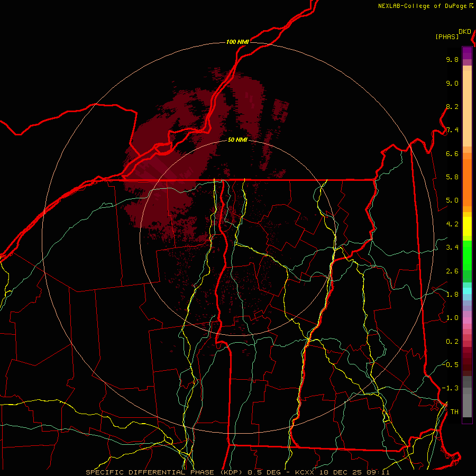Click the 4.2 legend value
476x476 pixels.
point(452,224)
